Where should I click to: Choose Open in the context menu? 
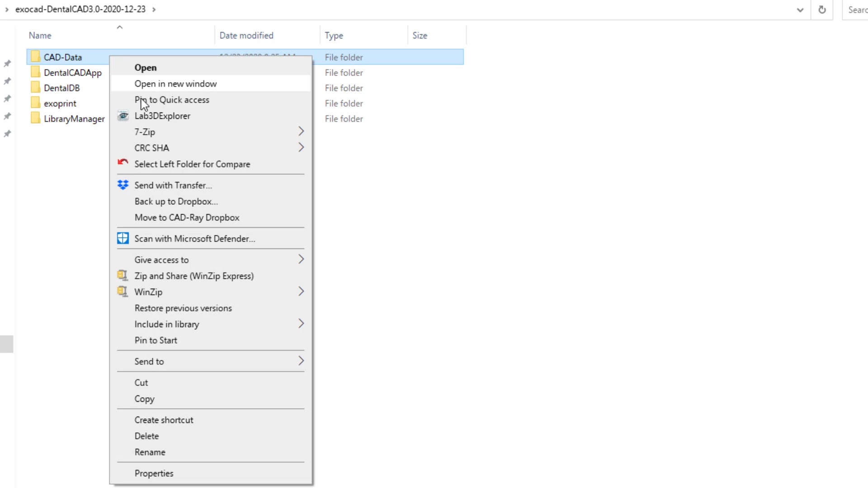(x=211, y=67)
